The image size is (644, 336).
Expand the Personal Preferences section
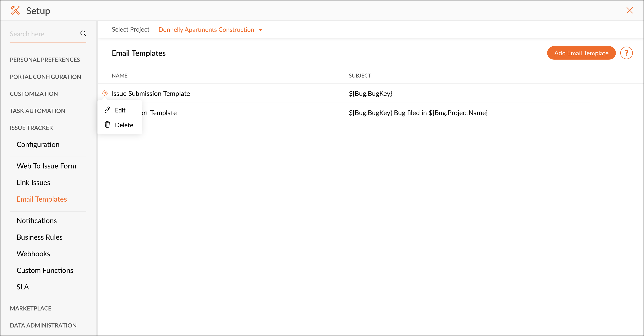[x=45, y=60]
